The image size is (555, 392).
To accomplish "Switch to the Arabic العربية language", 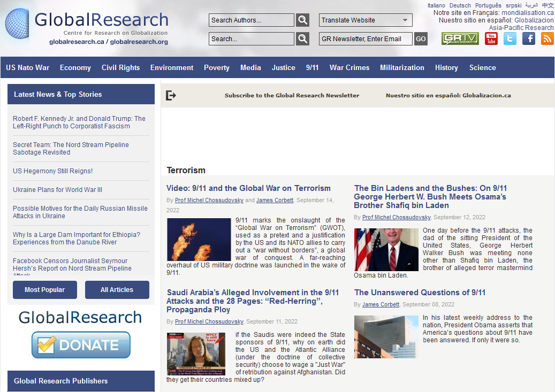I will click(x=531, y=5).
